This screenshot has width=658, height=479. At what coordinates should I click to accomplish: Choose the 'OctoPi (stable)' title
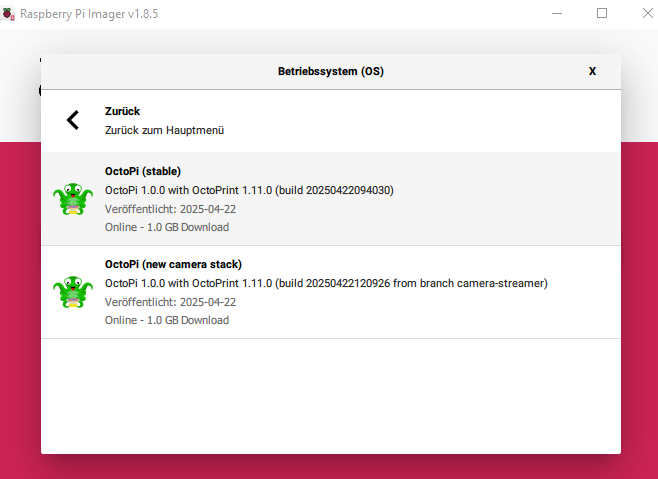pos(143,171)
